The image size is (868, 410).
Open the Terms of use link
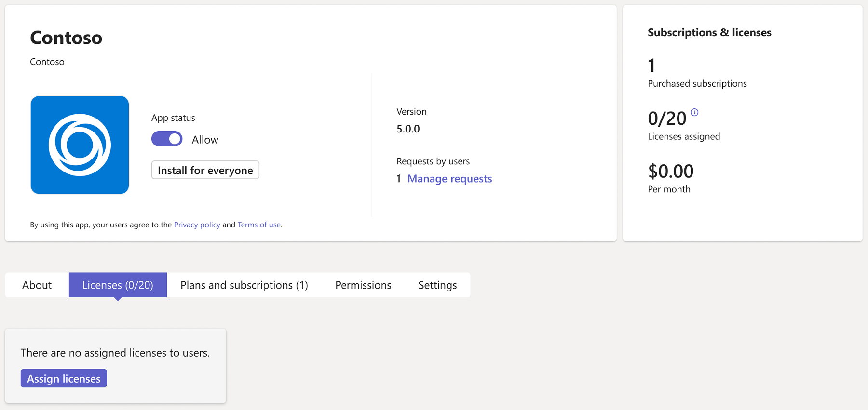click(x=259, y=225)
